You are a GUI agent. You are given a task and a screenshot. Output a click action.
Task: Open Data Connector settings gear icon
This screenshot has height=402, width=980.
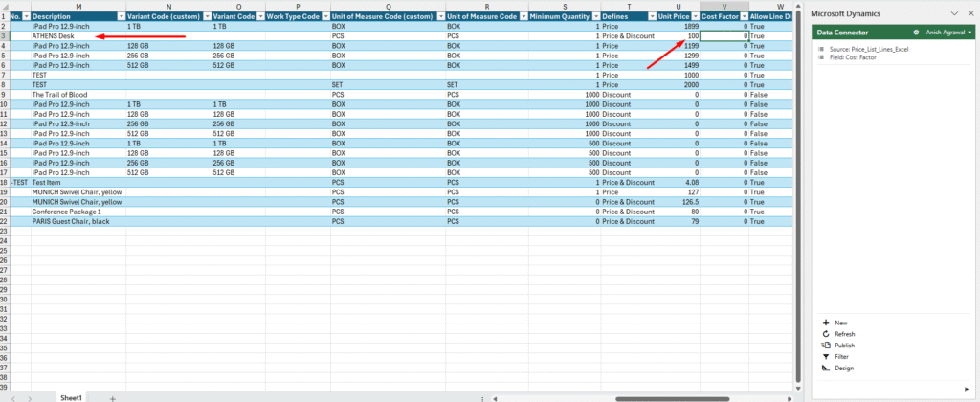[x=916, y=33]
